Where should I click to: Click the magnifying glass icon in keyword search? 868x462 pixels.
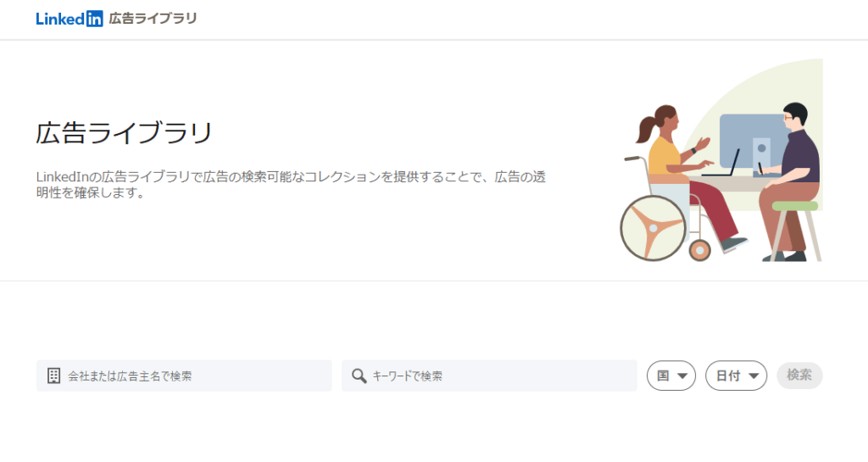pyautogui.click(x=359, y=376)
